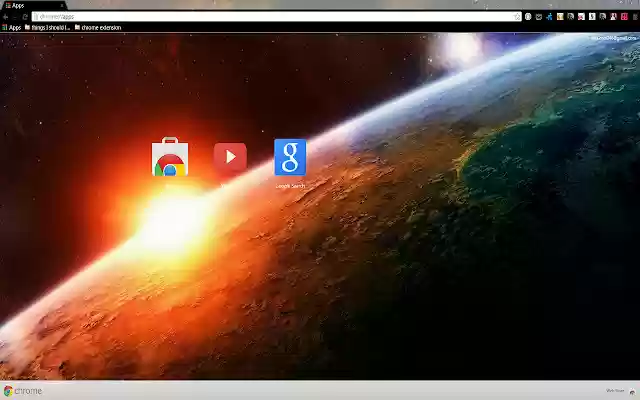Click the white S extension icon
The height and width of the screenshot is (400, 640).
592,17
